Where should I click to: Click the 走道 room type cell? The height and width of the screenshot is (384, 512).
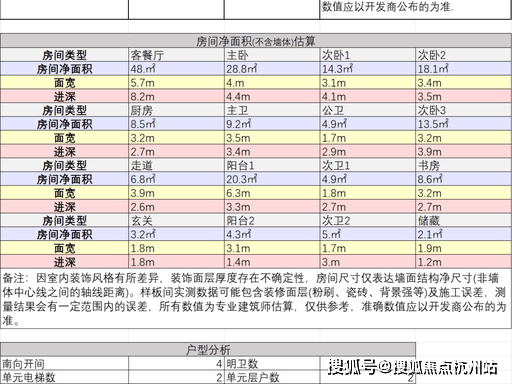tap(176, 165)
